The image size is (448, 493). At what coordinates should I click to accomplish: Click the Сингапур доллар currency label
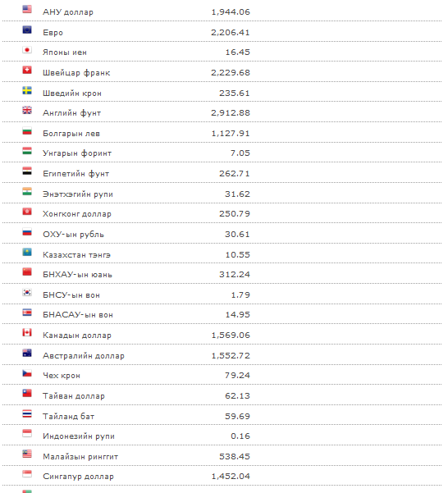tap(78, 477)
